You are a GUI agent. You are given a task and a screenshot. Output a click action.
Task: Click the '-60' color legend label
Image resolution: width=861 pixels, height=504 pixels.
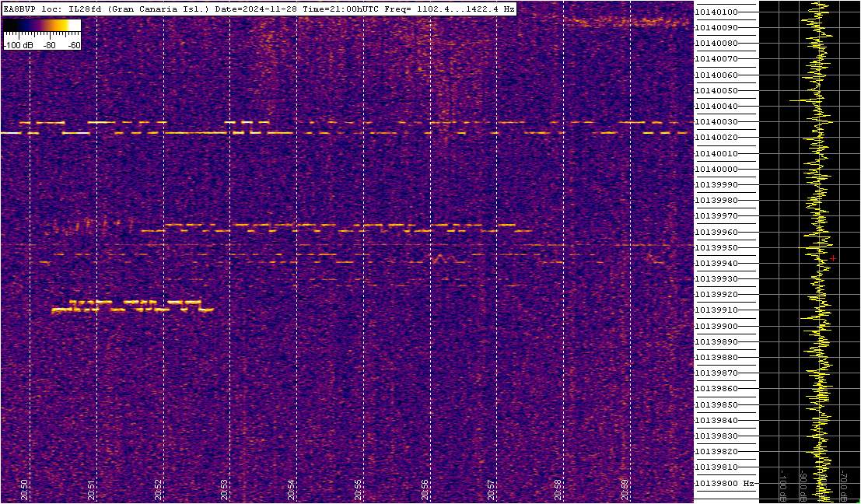pyautogui.click(x=73, y=46)
